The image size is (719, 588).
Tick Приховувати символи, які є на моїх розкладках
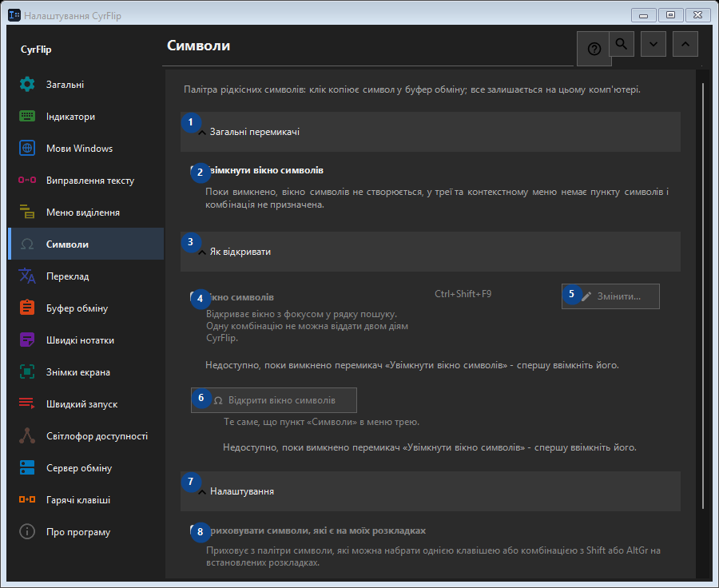[x=196, y=530]
